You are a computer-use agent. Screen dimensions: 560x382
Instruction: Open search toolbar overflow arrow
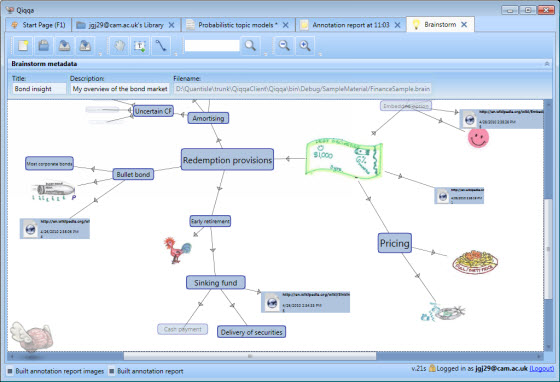[x=265, y=54]
